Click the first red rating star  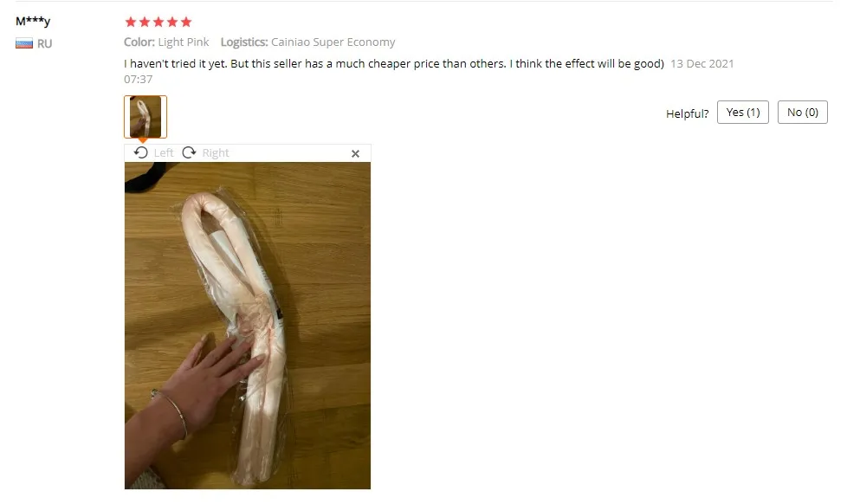point(130,23)
